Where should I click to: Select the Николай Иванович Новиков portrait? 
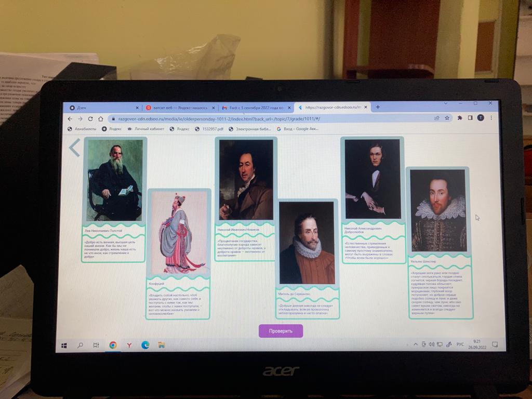click(246, 180)
